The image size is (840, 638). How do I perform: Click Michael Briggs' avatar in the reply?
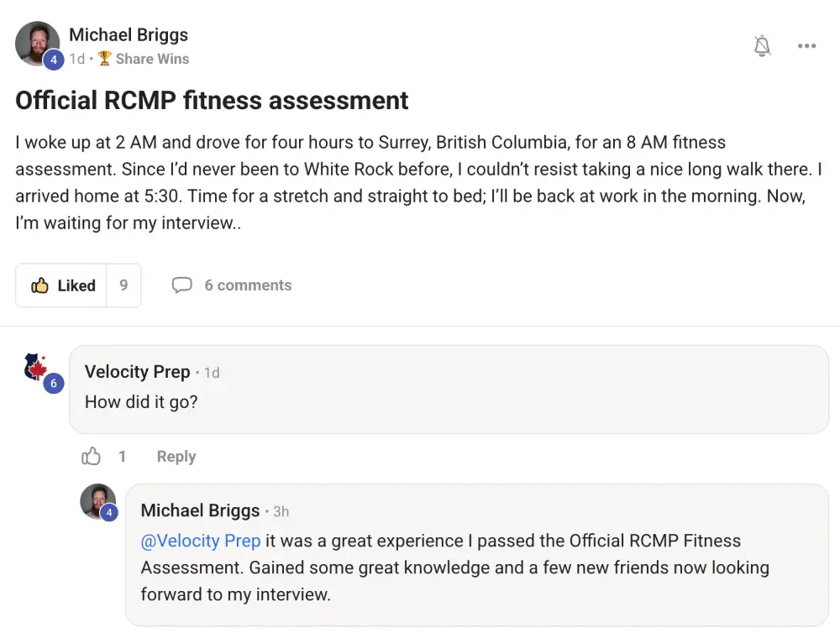[x=97, y=500]
